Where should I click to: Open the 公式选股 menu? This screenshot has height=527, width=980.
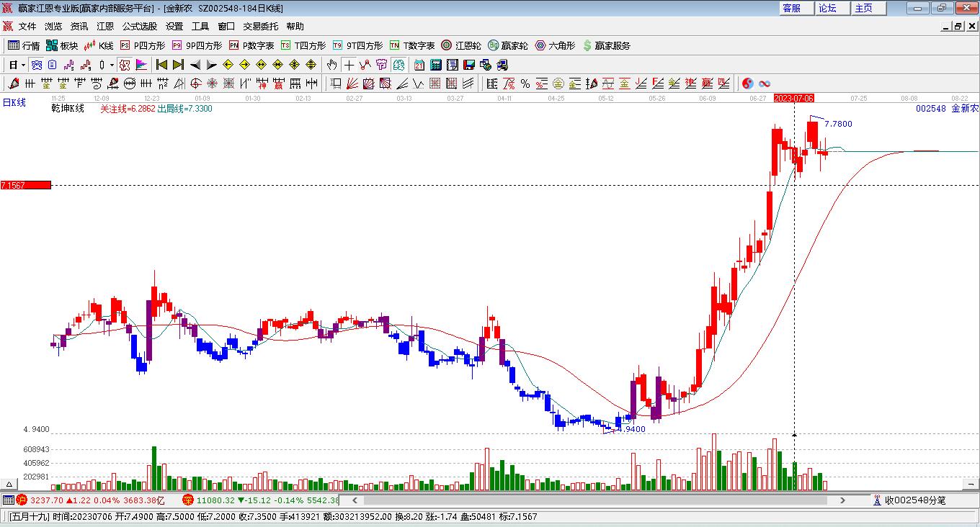[140, 27]
